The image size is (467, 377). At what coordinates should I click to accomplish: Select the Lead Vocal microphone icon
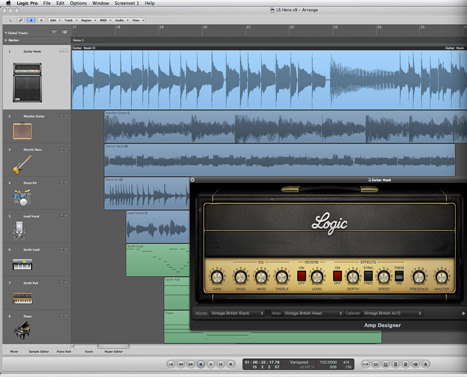pos(19,231)
